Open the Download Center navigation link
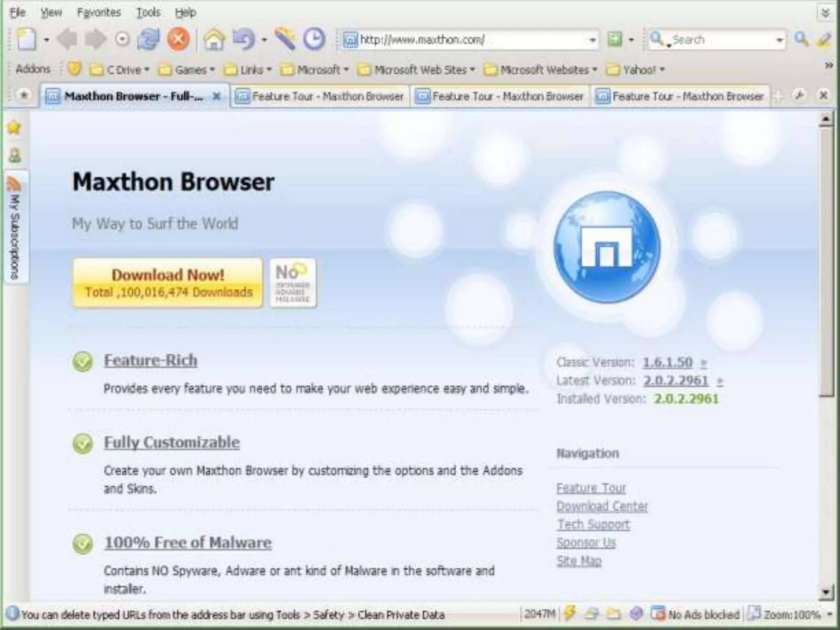840x630 pixels. (x=602, y=506)
